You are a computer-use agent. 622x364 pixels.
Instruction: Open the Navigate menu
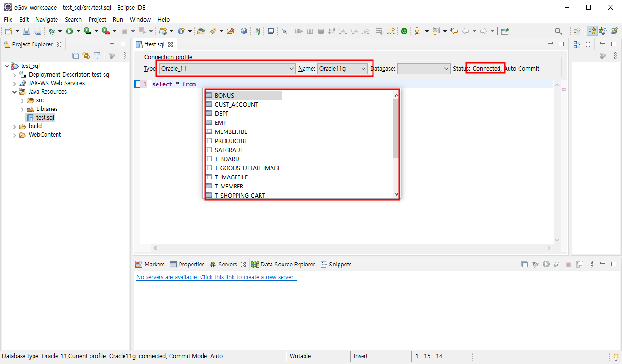click(46, 19)
